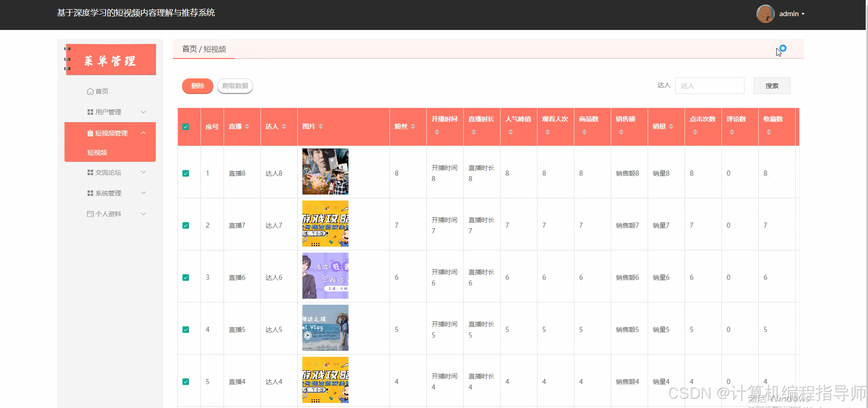Click the clipboard icon next to 短视频管理
Screen dimensions: 868x408
pos(90,133)
